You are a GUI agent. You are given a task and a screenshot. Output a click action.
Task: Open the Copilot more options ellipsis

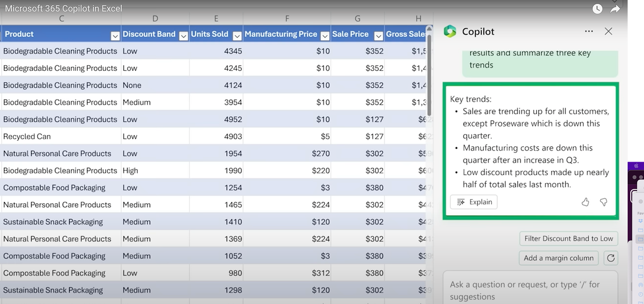tap(589, 31)
